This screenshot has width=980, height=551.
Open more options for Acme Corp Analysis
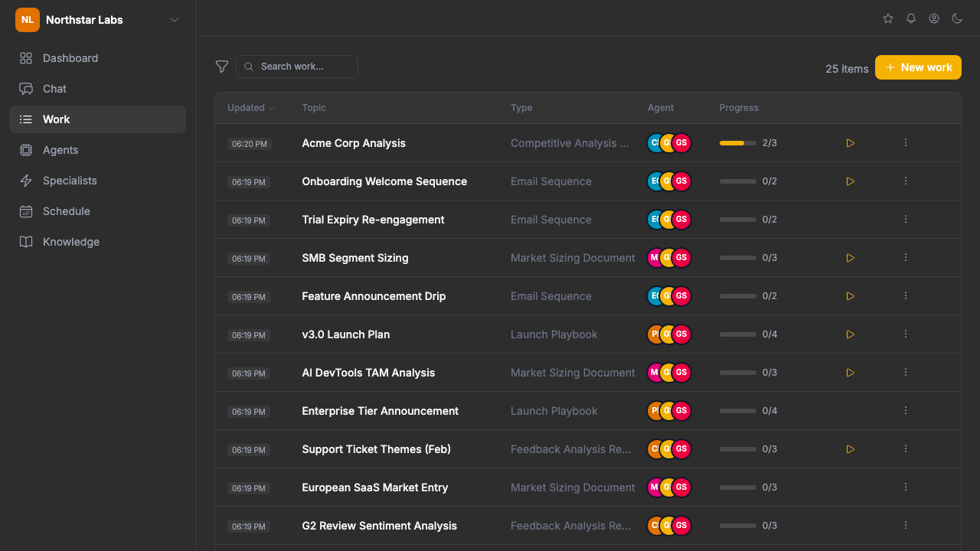click(x=906, y=143)
